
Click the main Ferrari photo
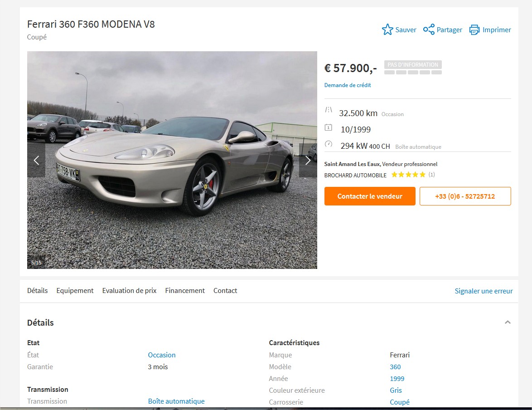[172, 160]
